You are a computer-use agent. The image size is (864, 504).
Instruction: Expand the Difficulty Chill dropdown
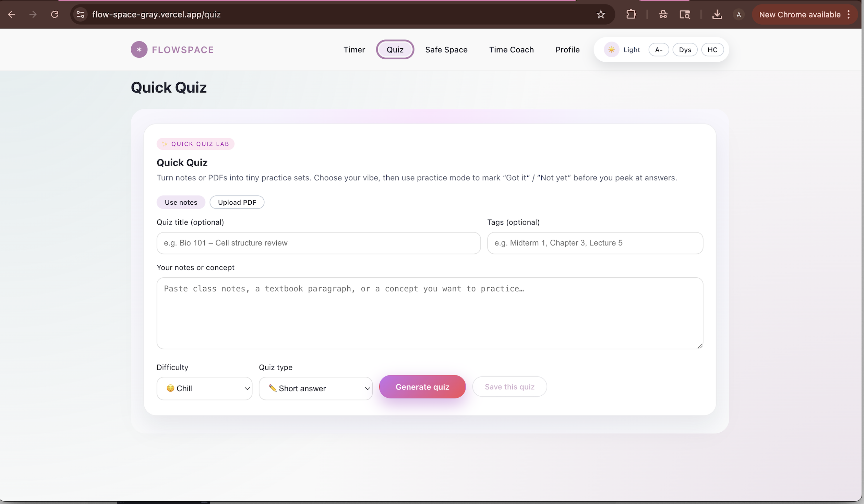[x=204, y=388]
